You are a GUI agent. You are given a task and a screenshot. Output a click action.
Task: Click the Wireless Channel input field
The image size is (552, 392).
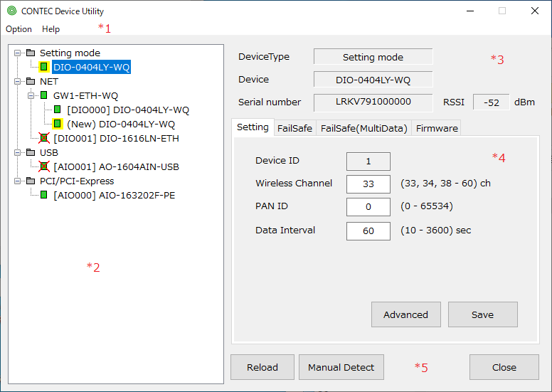coord(368,184)
